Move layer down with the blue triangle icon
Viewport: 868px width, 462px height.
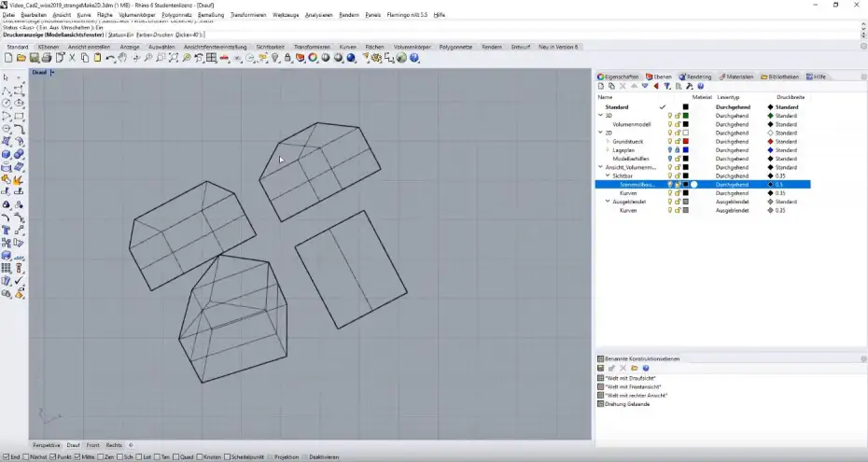pyautogui.click(x=645, y=86)
